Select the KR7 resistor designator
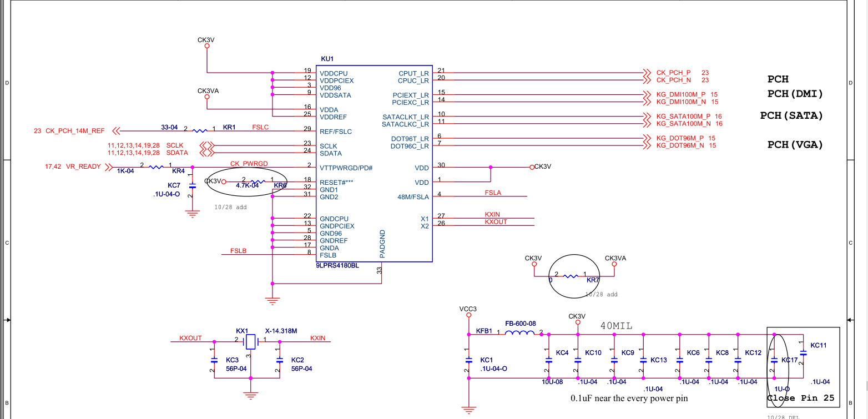Screen dimensions: 868x419 [x=593, y=281]
